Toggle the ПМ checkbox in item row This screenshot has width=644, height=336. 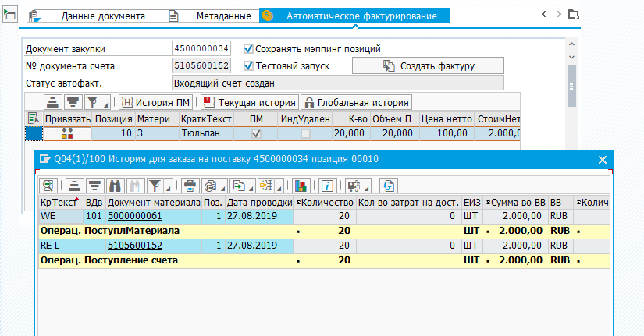click(x=256, y=134)
